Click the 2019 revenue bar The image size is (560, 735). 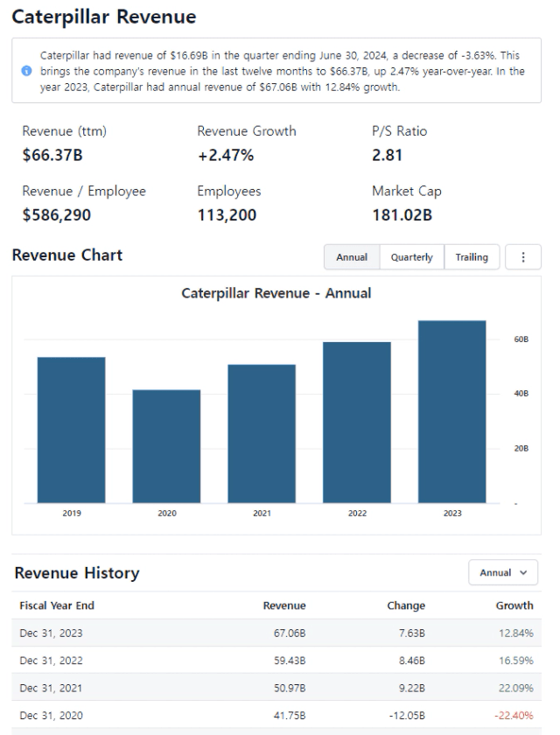click(71, 430)
